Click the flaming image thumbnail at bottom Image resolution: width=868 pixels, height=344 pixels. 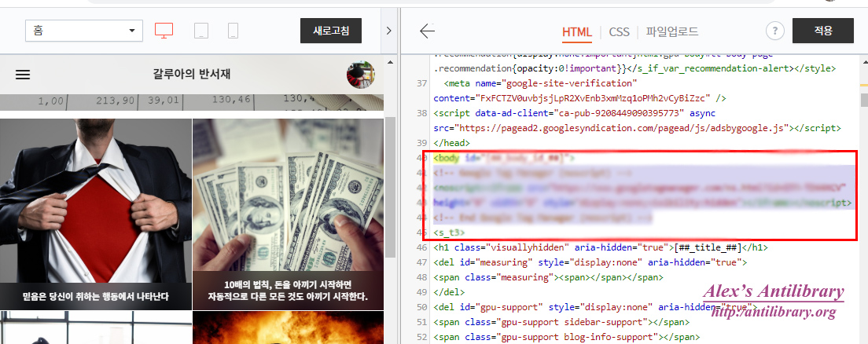(288, 328)
